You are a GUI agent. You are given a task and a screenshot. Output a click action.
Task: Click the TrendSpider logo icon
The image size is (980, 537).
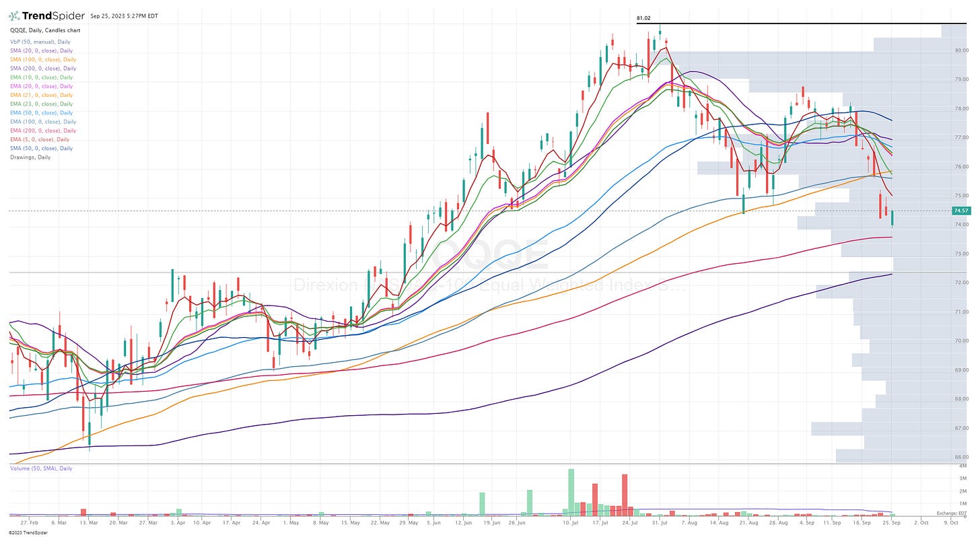tap(15, 15)
